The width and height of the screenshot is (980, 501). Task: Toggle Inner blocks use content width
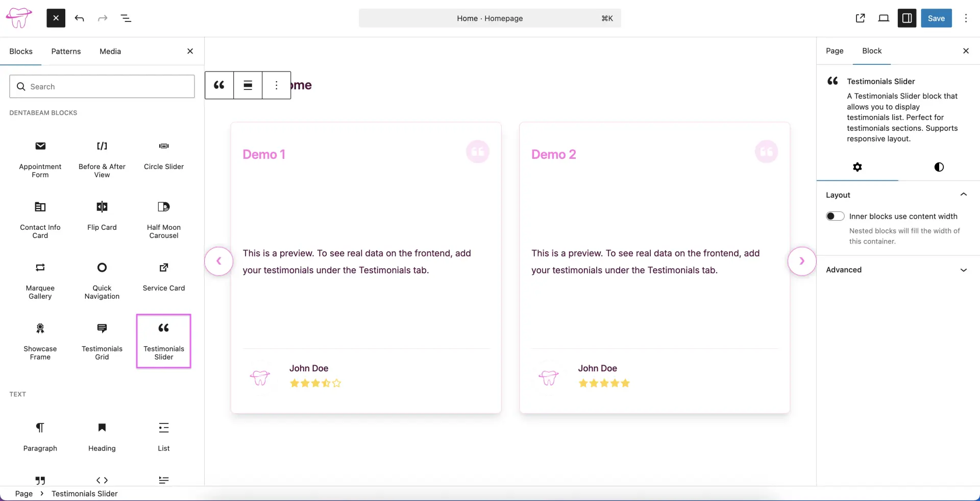pos(836,217)
